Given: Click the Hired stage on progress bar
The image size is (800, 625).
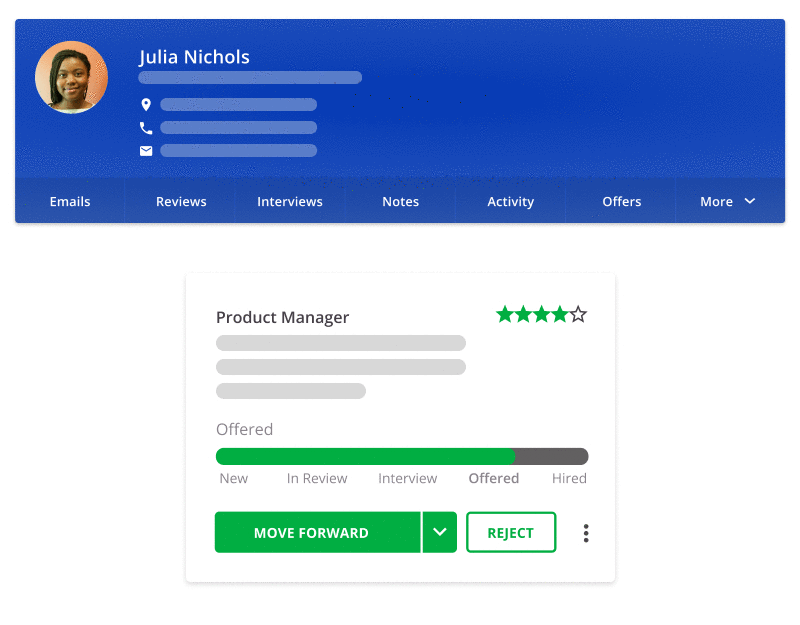Looking at the screenshot, I should point(569,478).
